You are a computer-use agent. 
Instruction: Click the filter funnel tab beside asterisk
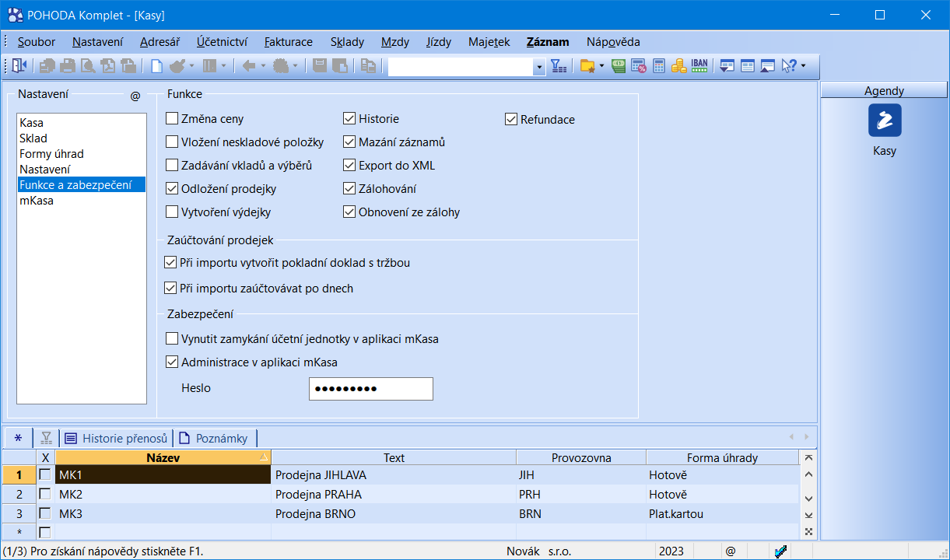pos(47,438)
